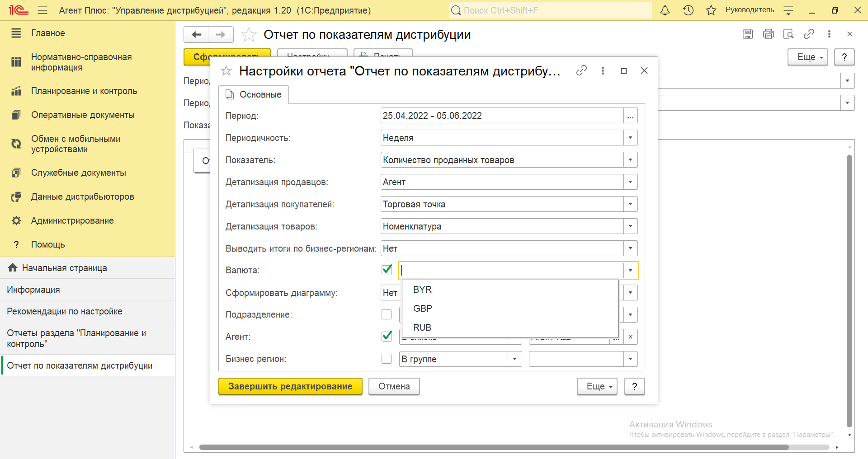Viewport: 868px width, 459px height.
Task: Toggle the Подразделение checkbox
Action: [x=387, y=314]
